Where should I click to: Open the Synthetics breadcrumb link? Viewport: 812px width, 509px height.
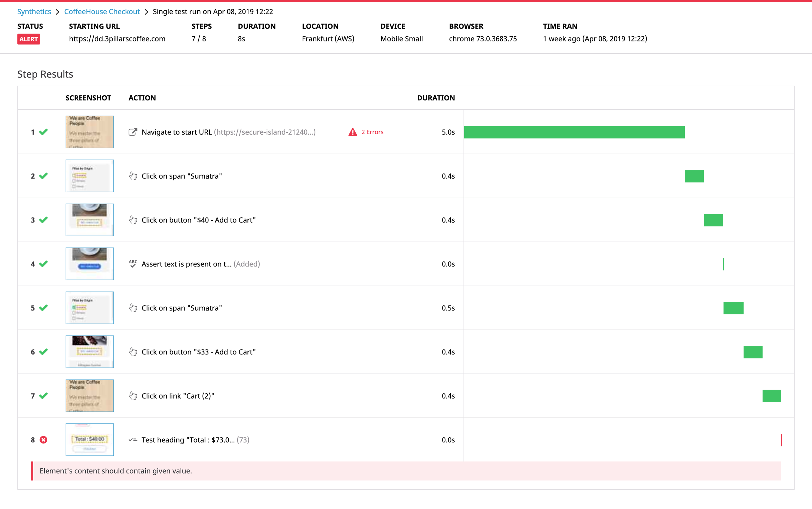(x=34, y=11)
